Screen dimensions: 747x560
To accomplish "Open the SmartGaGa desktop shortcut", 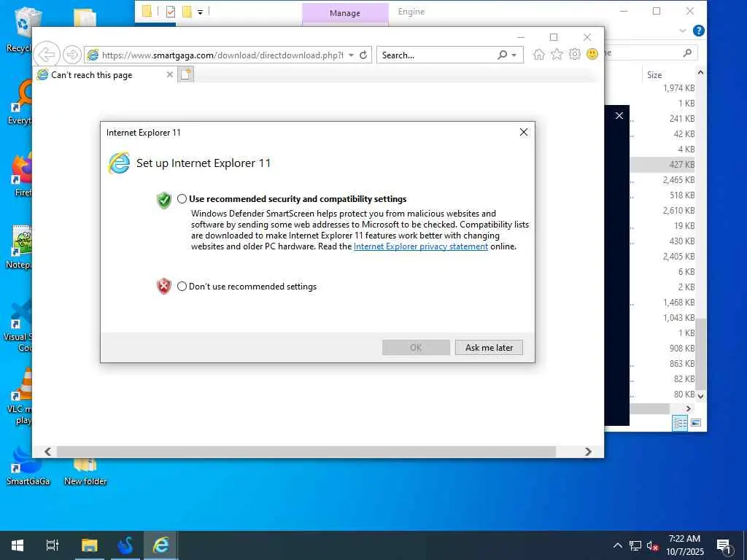I will (28, 466).
